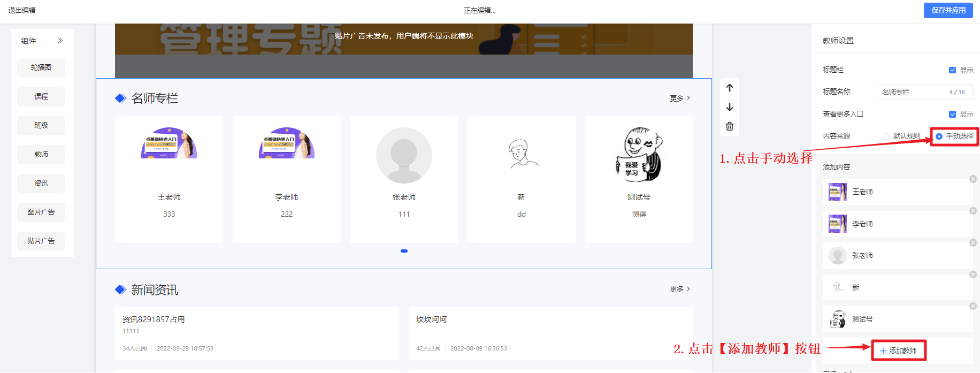Remove 王老师 from added content
Viewport: 980px width, 373px height.
coord(973,179)
